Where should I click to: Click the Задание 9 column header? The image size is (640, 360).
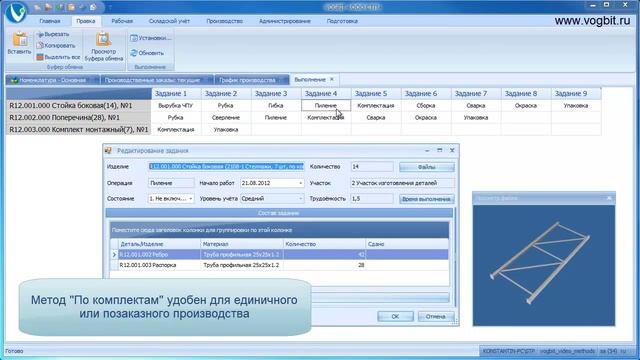576,93
